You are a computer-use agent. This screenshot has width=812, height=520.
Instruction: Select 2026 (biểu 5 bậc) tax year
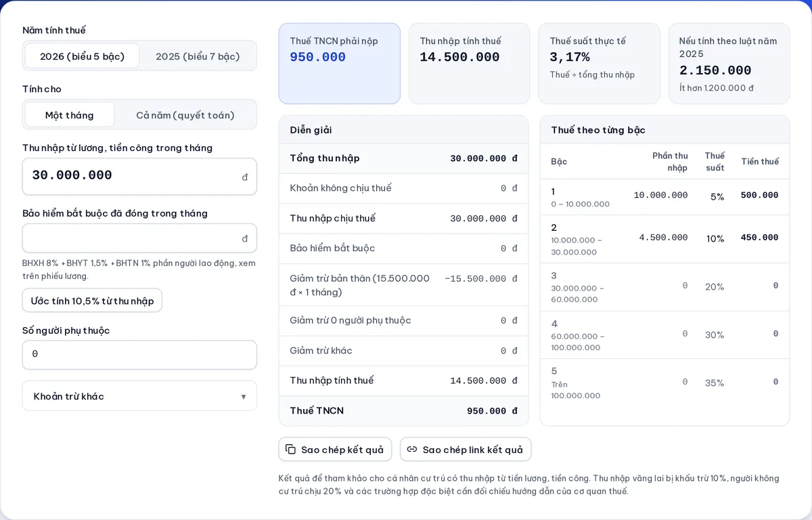click(82, 56)
